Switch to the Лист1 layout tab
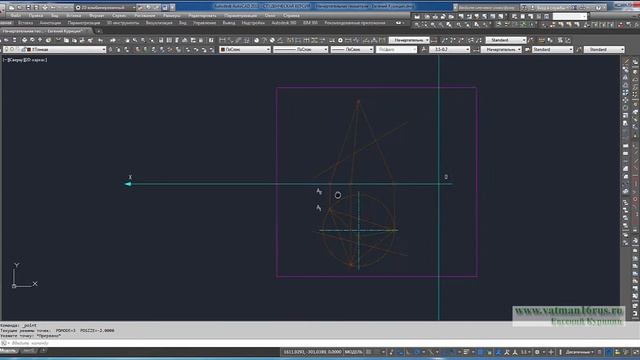Image resolution: width=640 pixels, height=360 pixels. (x=29, y=351)
